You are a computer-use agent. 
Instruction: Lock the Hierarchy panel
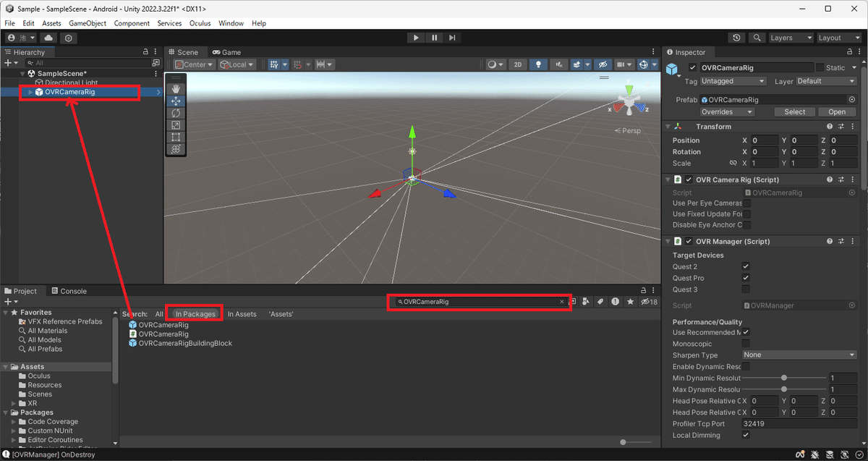tap(145, 52)
